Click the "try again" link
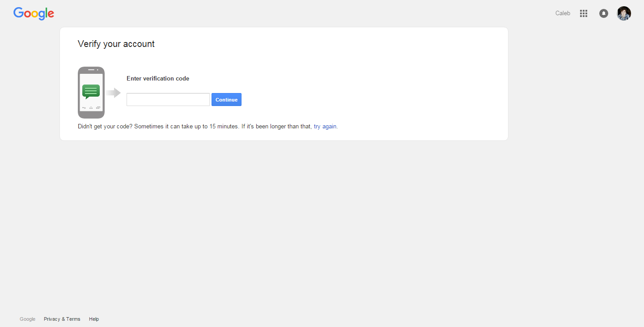The height and width of the screenshot is (327, 644). tap(325, 127)
